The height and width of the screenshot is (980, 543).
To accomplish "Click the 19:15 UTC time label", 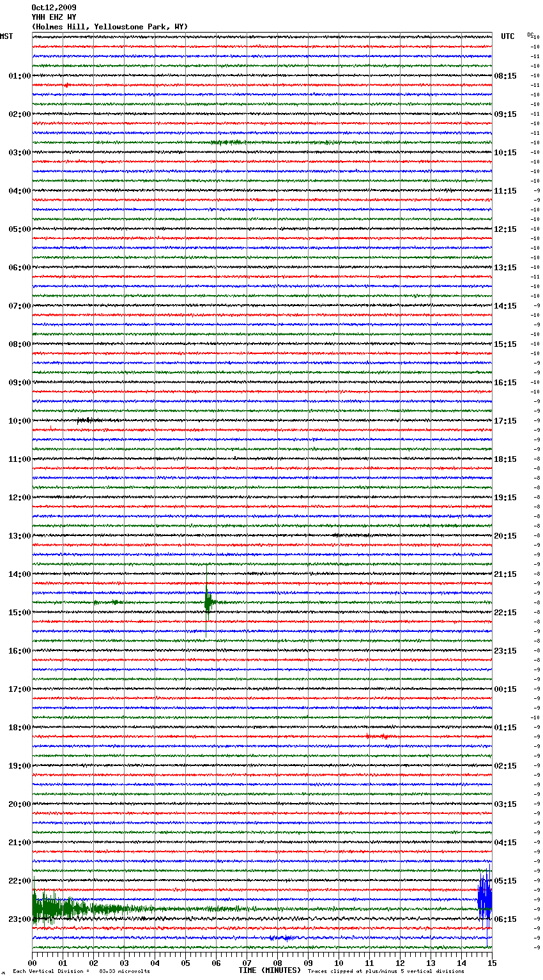I will pos(505,498).
